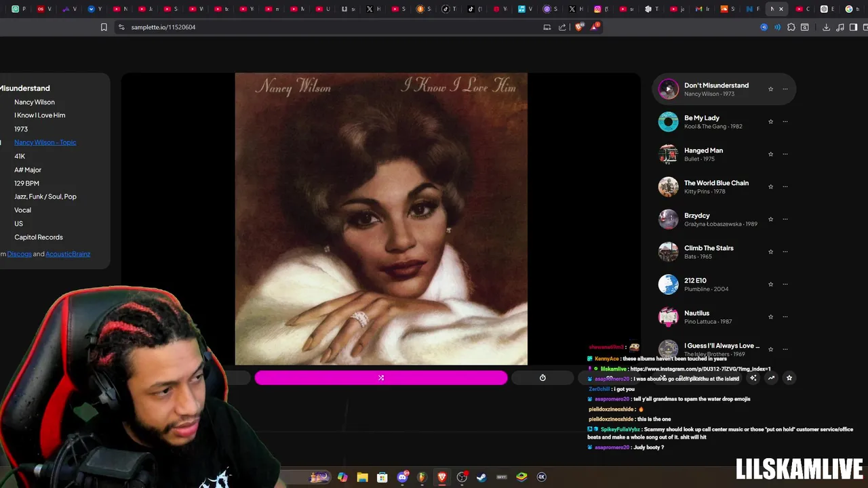Screen dimensions: 868x488
Task: Open File Explorer on the taskbar
Action: click(x=362, y=477)
